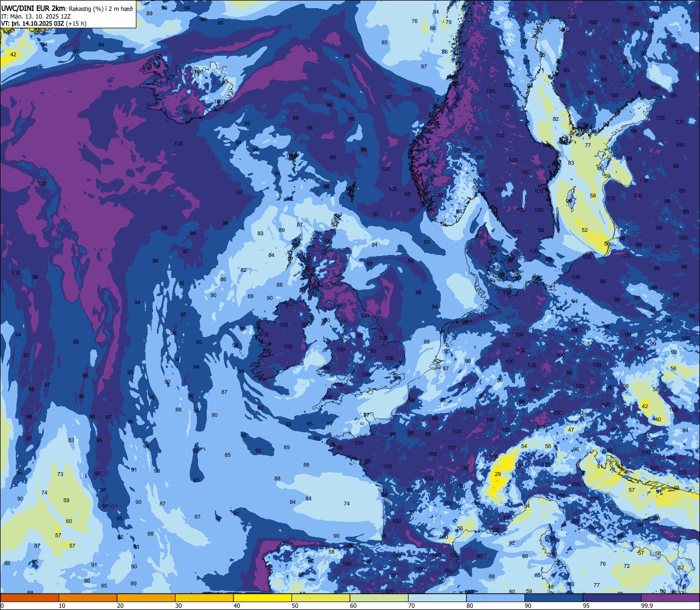The image size is (700, 610).
Task: Click the '72' humidity value on map
Action: pyautogui.click(x=627, y=566)
